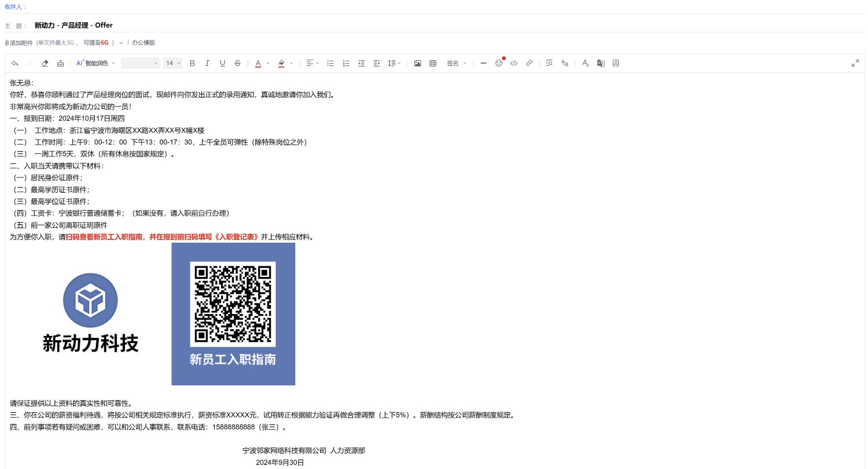Open the font size 14 dropdown
Image resolution: width=868 pixels, height=469 pixels.
click(x=173, y=63)
